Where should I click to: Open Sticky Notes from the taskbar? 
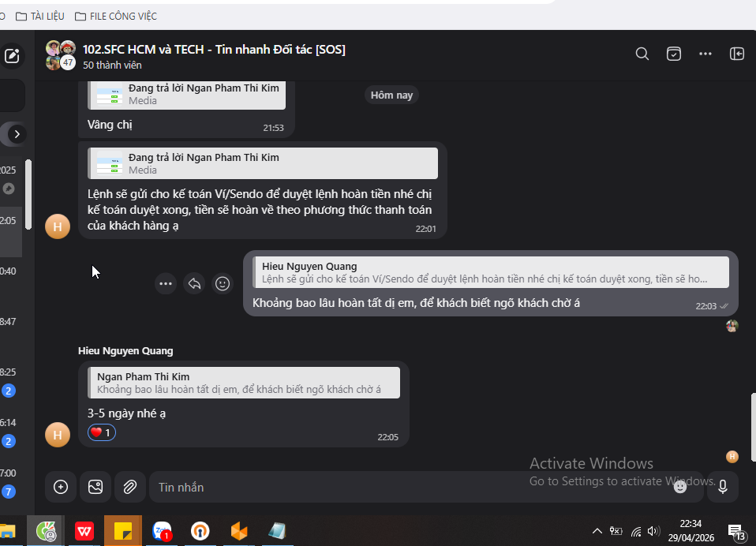[x=123, y=531]
